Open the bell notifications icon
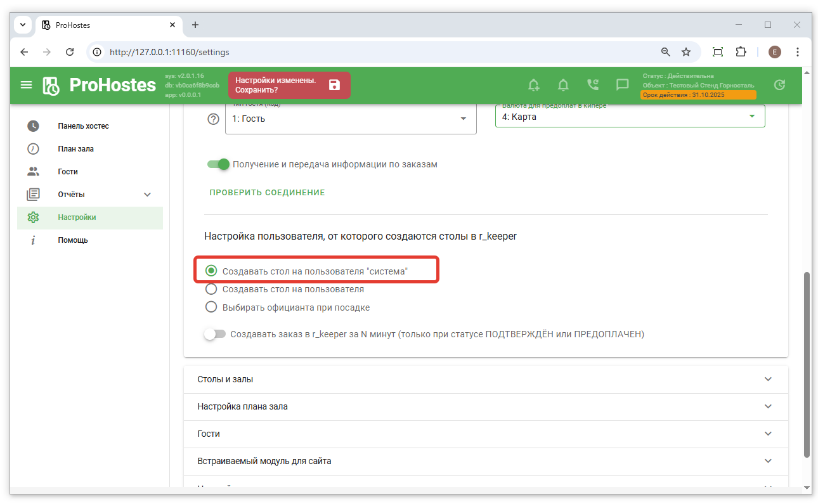Image resolution: width=818 pixels, height=504 pixels. click(563, 85)
